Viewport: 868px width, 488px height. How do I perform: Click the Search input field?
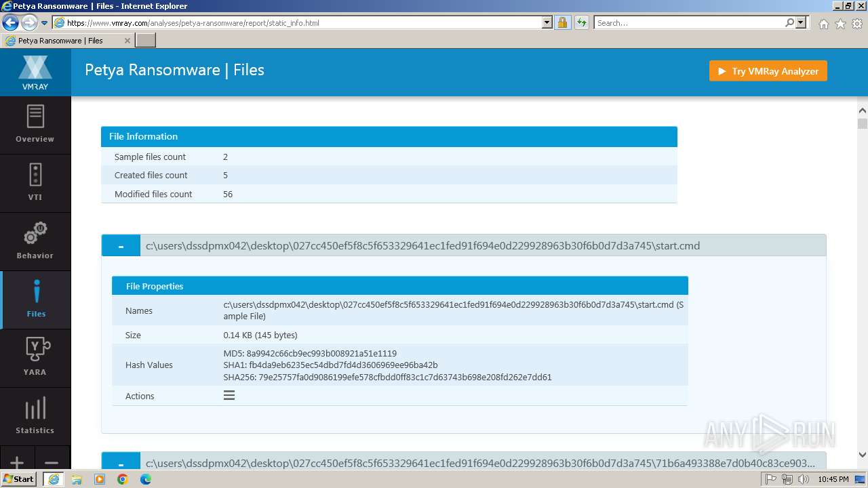689,22
